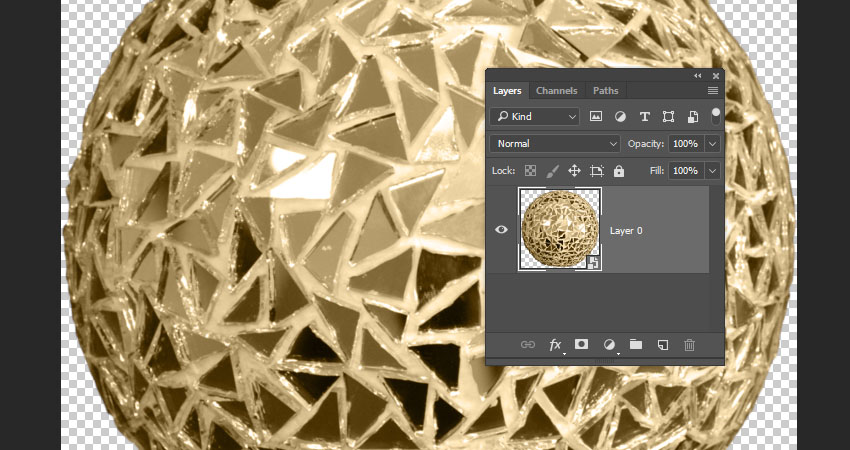Open the Layers panel flyout menu

[x=713, y=91]
